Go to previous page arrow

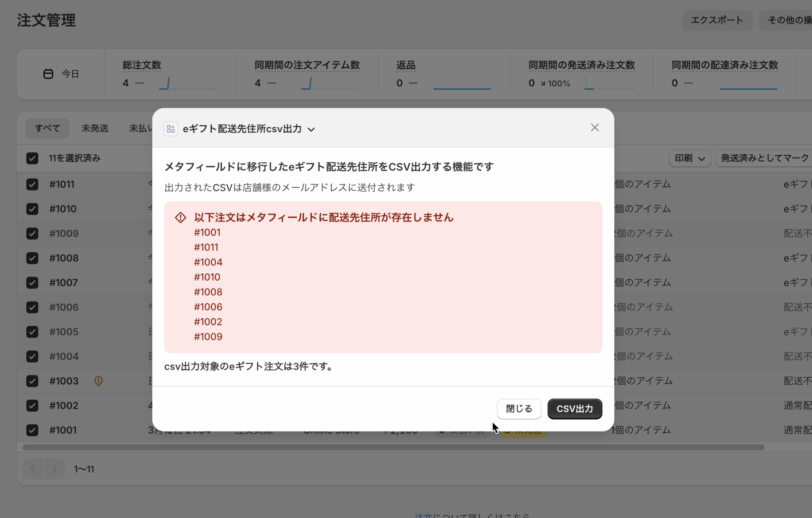(33, 469)
